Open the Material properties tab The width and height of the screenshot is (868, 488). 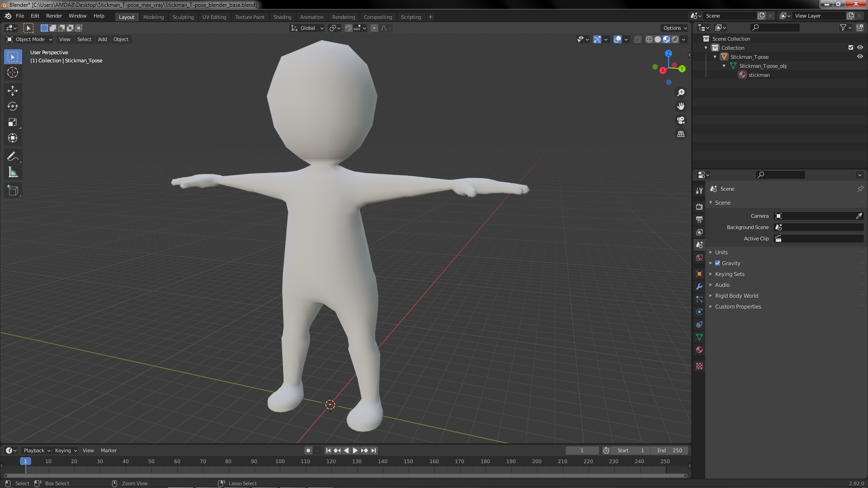click(699, 350)
